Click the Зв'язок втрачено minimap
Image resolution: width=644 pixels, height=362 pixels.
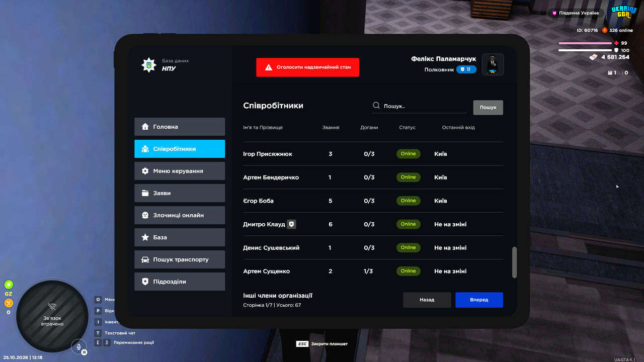52,317
